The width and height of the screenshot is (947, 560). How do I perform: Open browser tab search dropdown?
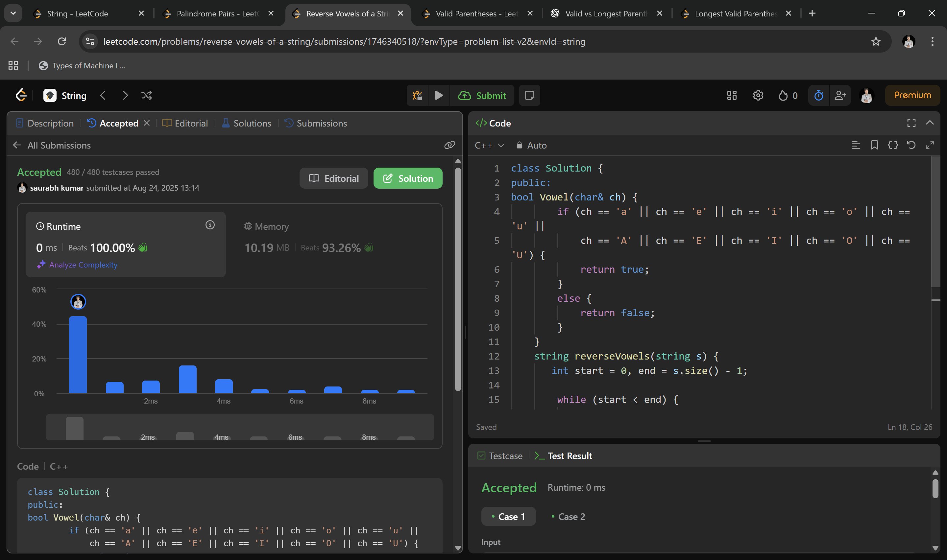coord(13,13)
